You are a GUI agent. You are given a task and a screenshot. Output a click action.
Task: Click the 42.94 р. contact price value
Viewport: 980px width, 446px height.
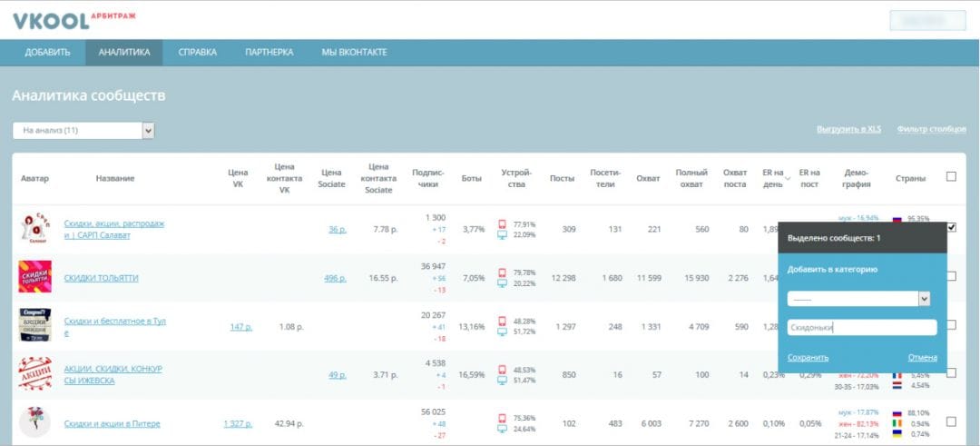pos(289,423)
